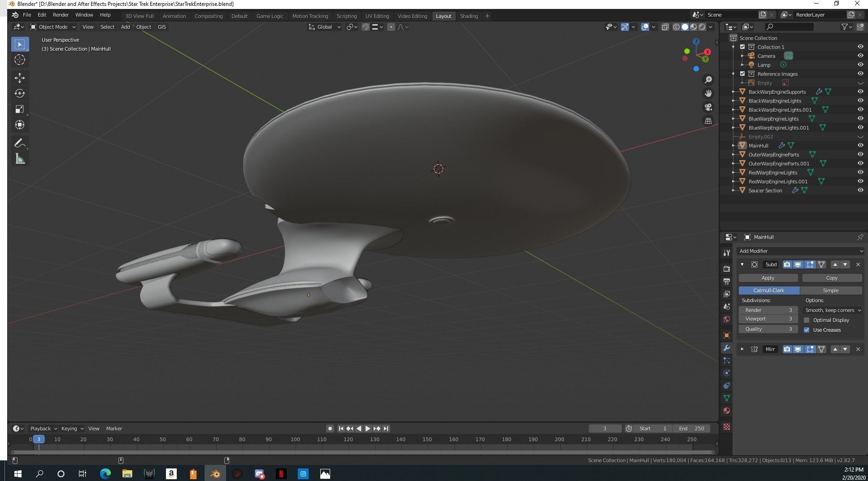Viewport: 868px width, 481px height.
Task: Switch to the Animation workspace tab
Action: [x=174, y=16]
